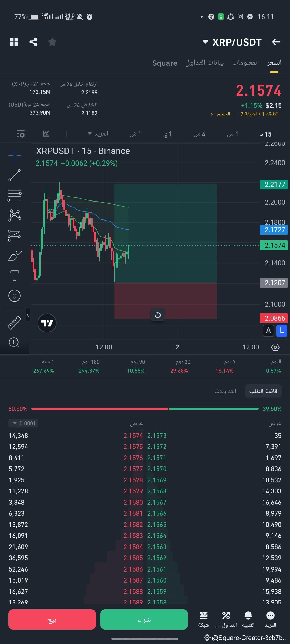Select the قائمة الطلب tab
290x644 pixels.
(x=263, y=391)
